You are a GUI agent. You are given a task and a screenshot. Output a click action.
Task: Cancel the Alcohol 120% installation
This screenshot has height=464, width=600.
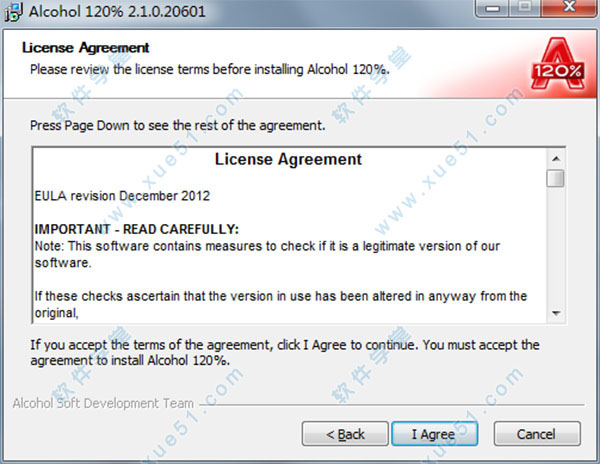(537, 434)
